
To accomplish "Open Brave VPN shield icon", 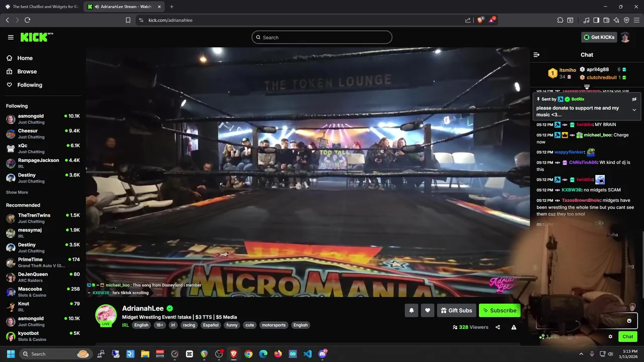I will pos(626,20).
